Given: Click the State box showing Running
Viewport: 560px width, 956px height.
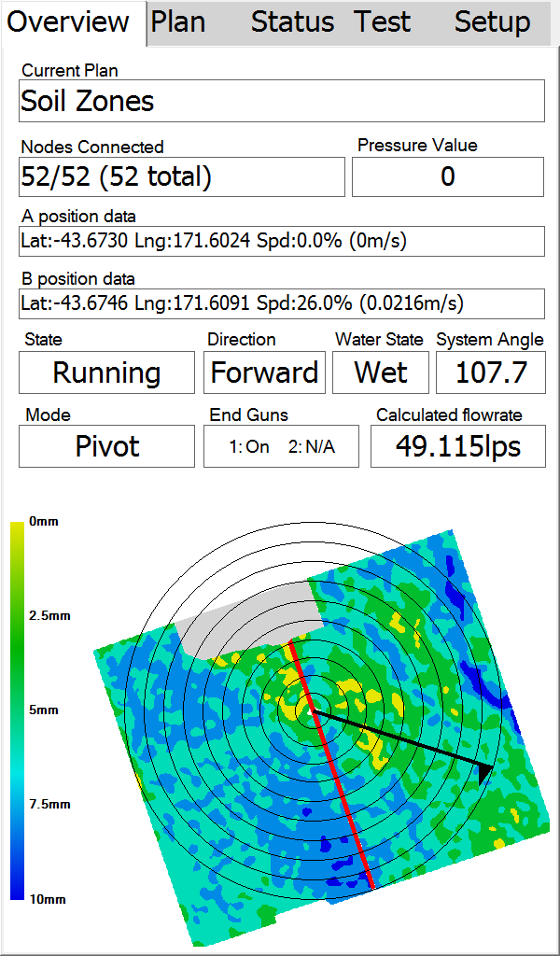Looking at the screenshot, I should (106, 373).
